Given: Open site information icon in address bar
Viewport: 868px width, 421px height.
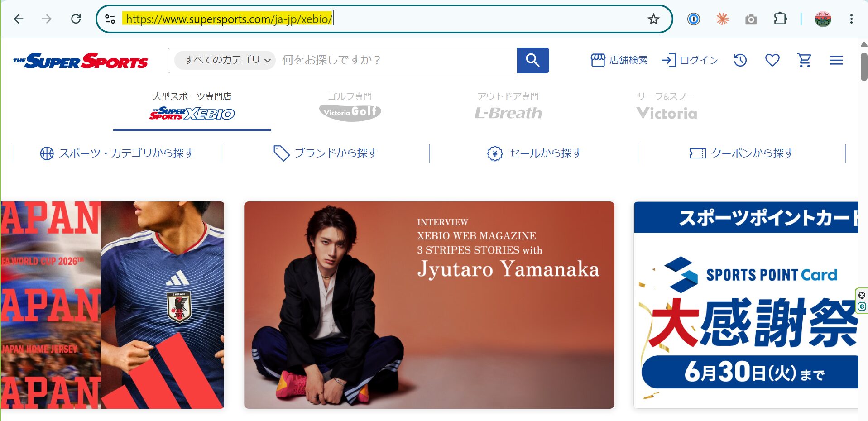Looking at the screenshot, I should [110, 19].
